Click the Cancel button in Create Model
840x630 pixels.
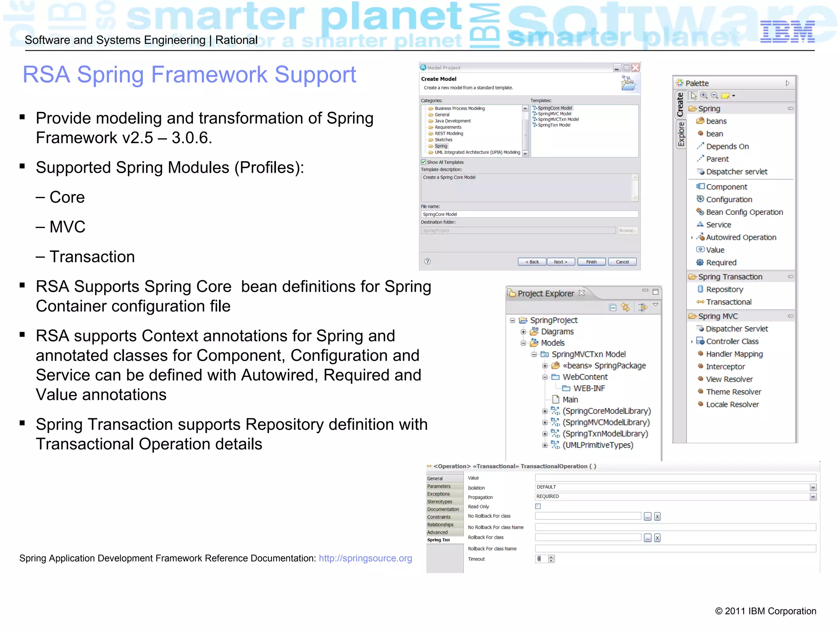point(622,262)
